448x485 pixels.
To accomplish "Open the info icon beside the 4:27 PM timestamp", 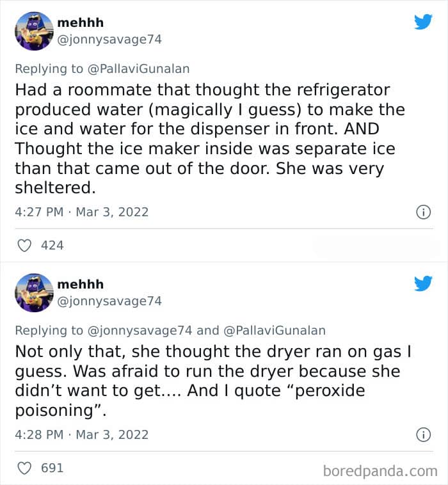I will pos(423,212).
